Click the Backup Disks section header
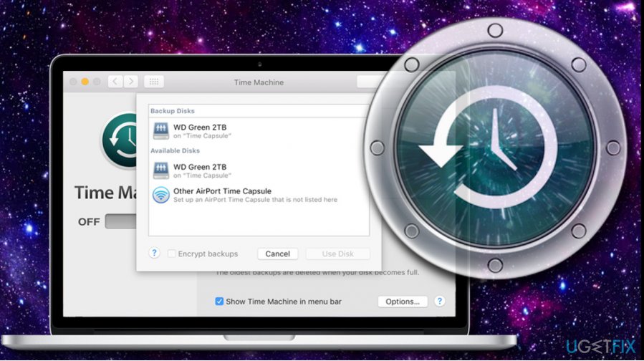Screen dimensions: 644x361 click(173, 111)
